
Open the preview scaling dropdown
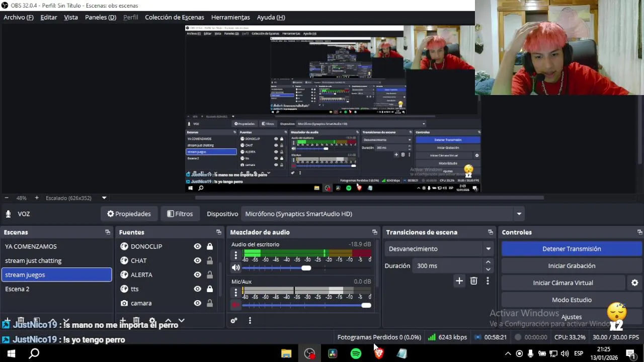coord(104,198)
